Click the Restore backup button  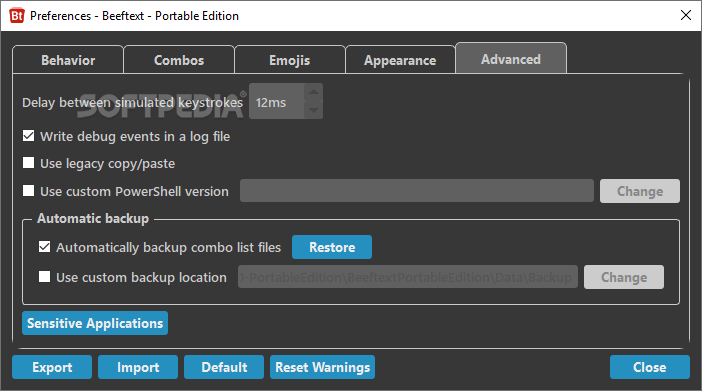(332, 247)
